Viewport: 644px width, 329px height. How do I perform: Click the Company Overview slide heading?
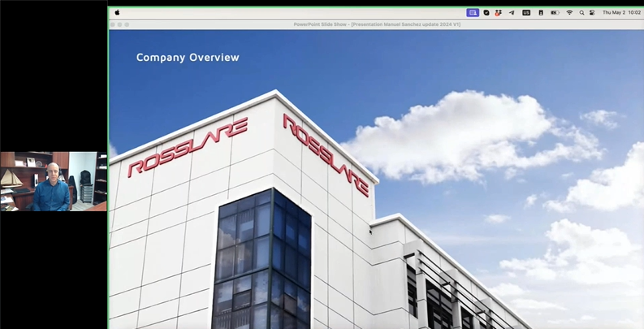pos(188,58)
